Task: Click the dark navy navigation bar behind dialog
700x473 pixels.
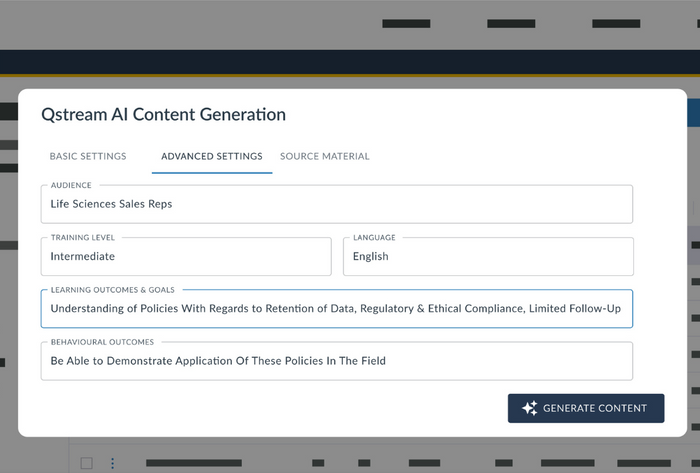Action: tap(350, 62)
